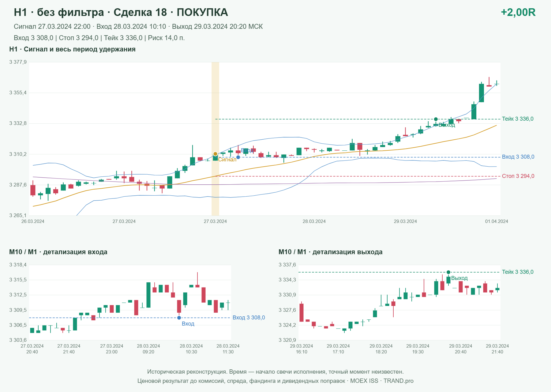Click the '28.03.2024 10:30' label on entry chart axis
This screenshot has height=392, width=551.
click(191, 349)
